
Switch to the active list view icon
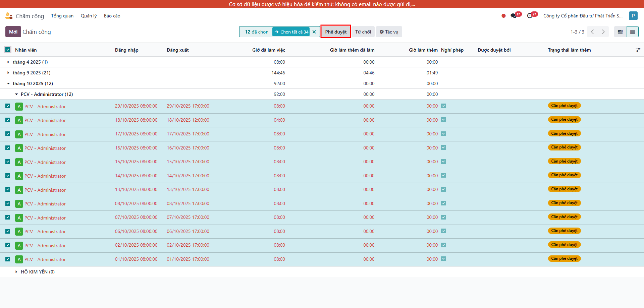(x=633, y=32)
